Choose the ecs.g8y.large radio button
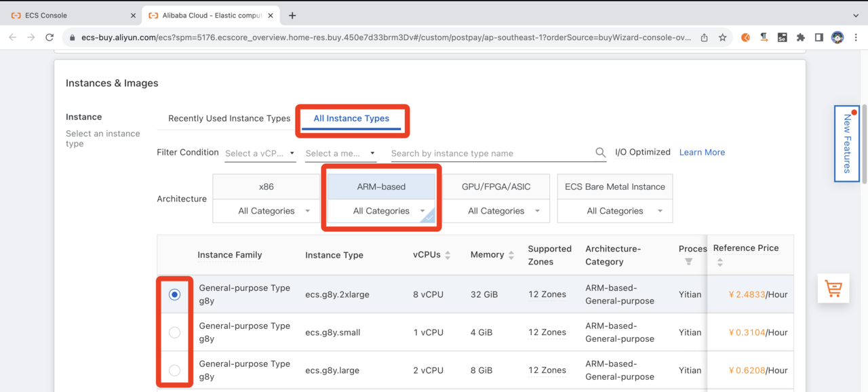868x392 pixels. click(175, 370)
